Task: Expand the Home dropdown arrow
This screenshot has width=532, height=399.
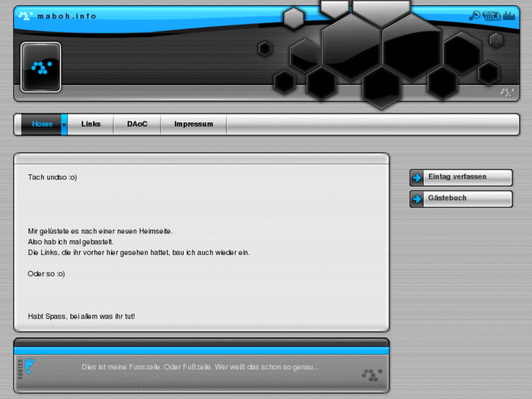Action: click(x=64, y=124)
